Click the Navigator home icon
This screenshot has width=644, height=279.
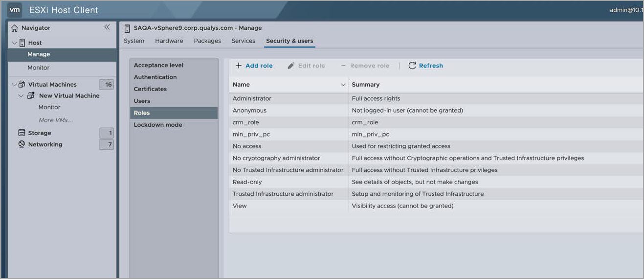(x=14, y=28)
